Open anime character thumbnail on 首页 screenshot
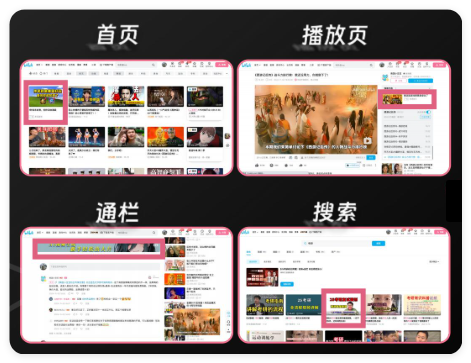Viewport: 471px width, 363px height. (205, 137)
